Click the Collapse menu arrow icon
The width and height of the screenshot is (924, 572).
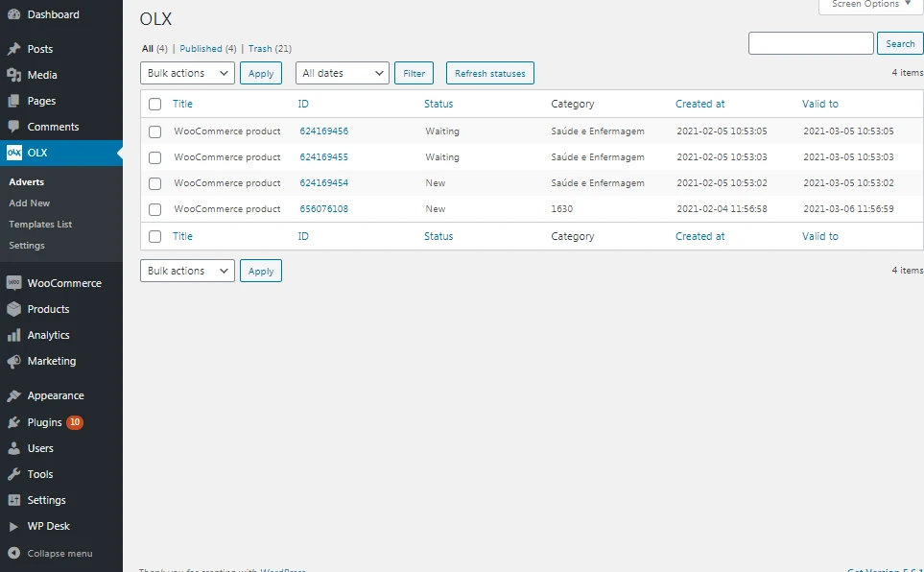click(x=14, y=553)
